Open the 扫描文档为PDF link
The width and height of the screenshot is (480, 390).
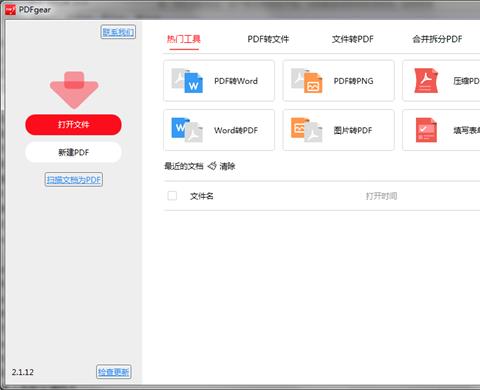pos(74,180)
